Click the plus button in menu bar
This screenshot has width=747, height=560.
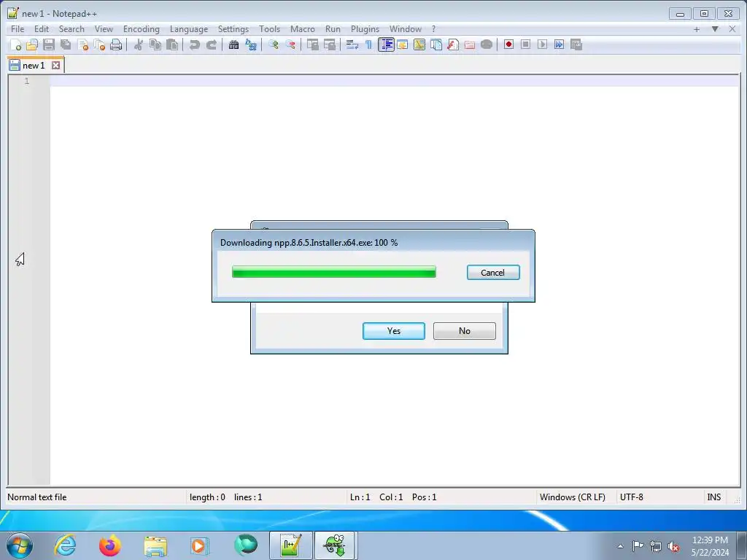coord(697,29)
